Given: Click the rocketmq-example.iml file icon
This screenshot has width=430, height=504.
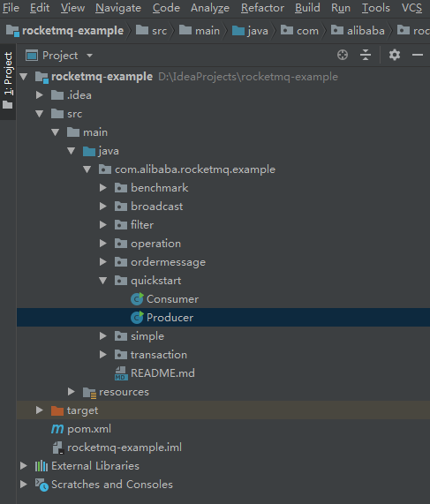Looking at the screenshot, I should 58,448.
